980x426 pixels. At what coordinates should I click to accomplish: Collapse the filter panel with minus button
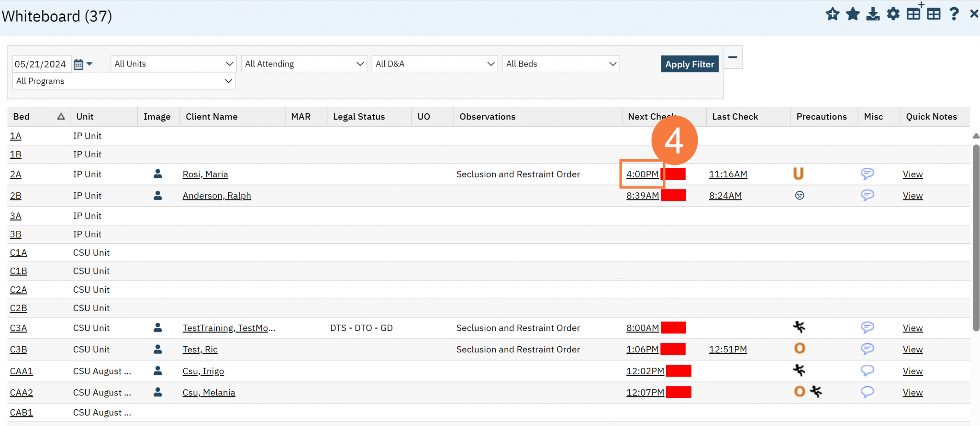pos(732,57)
